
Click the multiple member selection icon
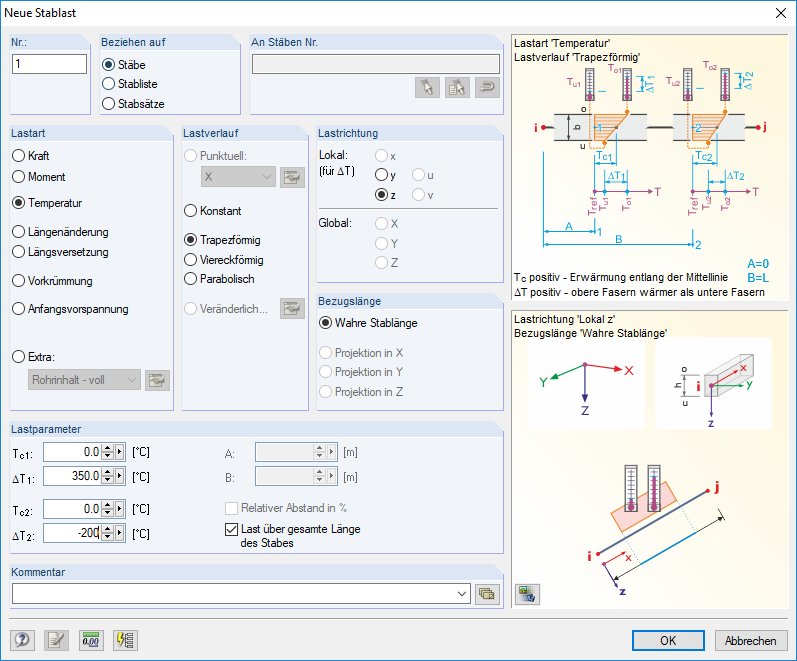tap(457, 87)
